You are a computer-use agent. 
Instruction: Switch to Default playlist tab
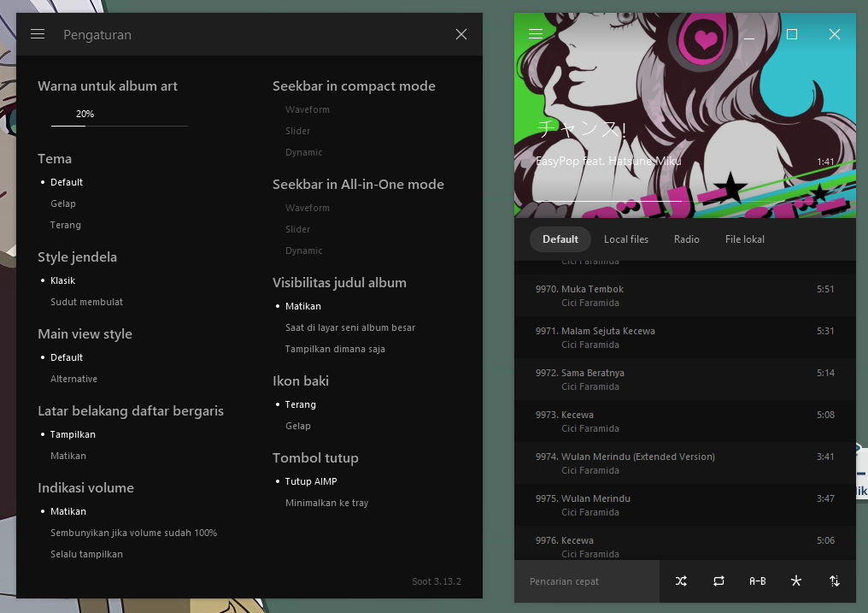click(x=560, y=239)
